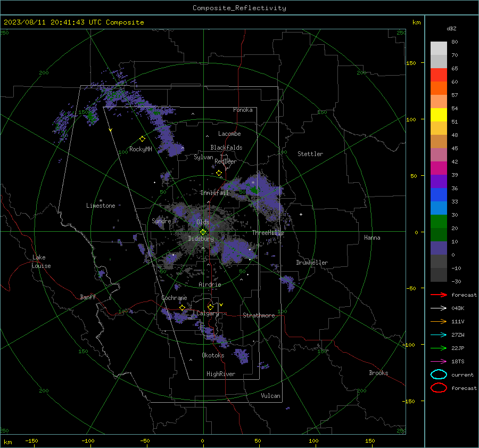
Task: Click the purple 36-39 dBZ swatch
Action: tap(439, 182)
